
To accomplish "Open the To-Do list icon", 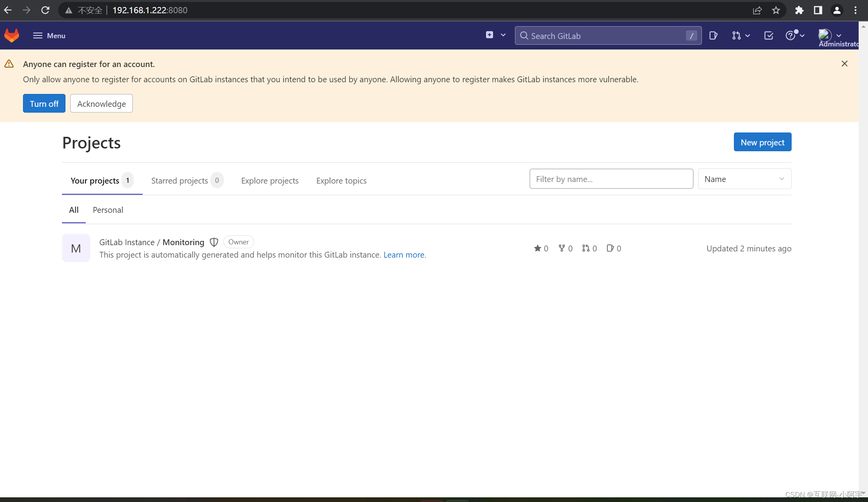I will point(769,35).
